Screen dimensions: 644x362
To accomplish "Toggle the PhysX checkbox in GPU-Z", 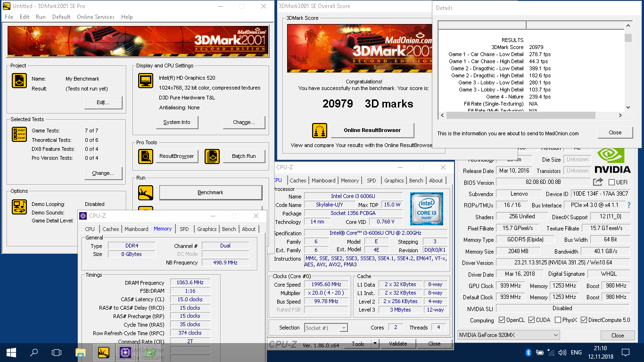I will pyautogui.click(x=558, y=320).
